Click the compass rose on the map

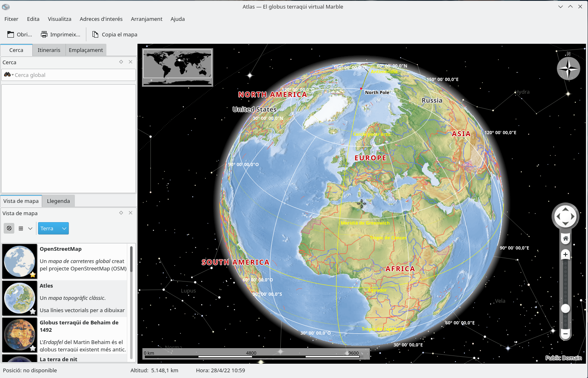(x=568, y=68)
